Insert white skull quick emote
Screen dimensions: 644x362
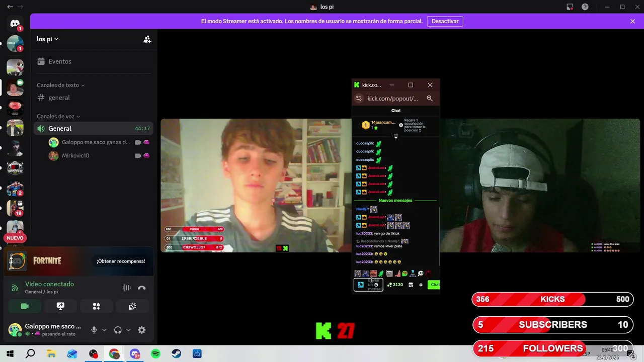click(421, 274)
